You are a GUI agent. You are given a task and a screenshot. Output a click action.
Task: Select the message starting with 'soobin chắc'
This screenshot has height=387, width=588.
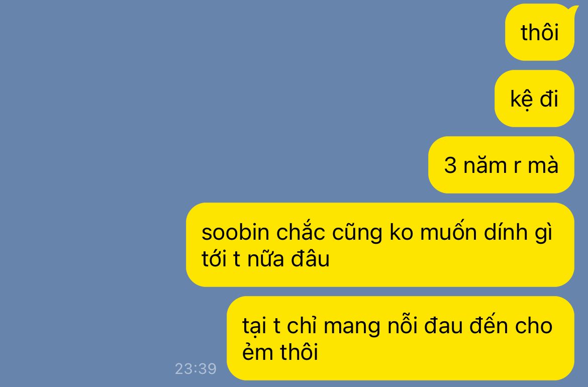pyautogui.click(x=380, y=245)
